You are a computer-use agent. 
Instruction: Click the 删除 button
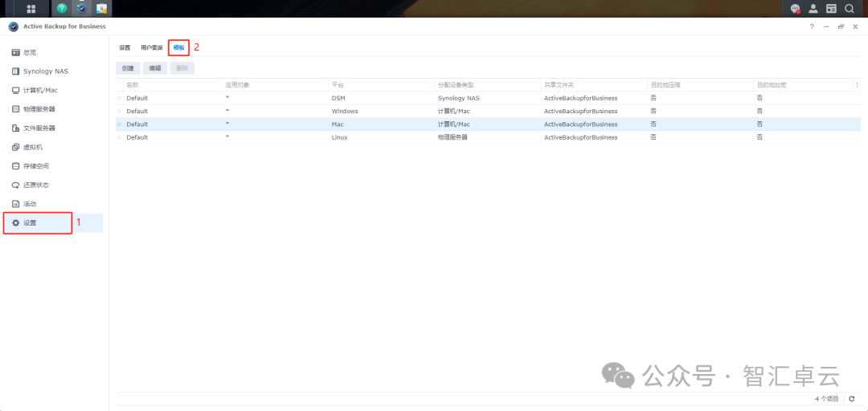click(182, 68)
